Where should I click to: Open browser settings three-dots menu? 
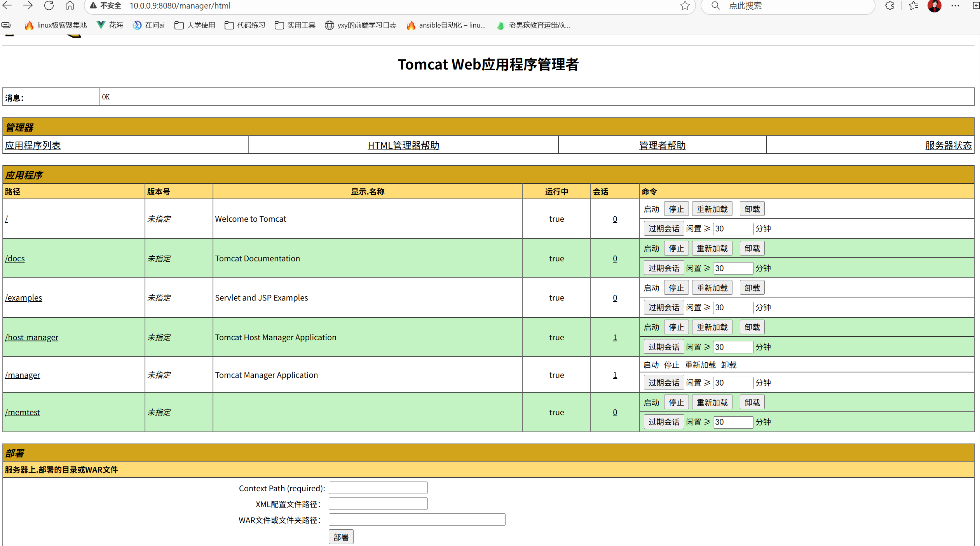tap(956, 5)
